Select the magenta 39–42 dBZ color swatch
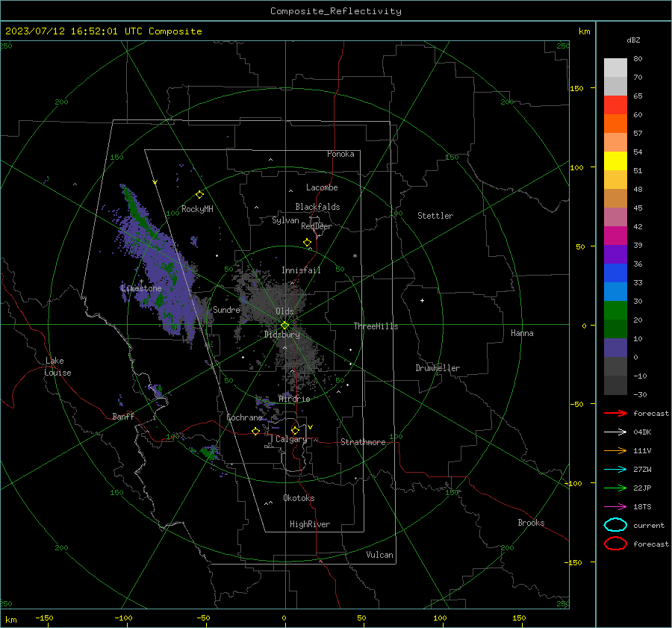Viewport: 672px width, 628px height. point(615,236)
